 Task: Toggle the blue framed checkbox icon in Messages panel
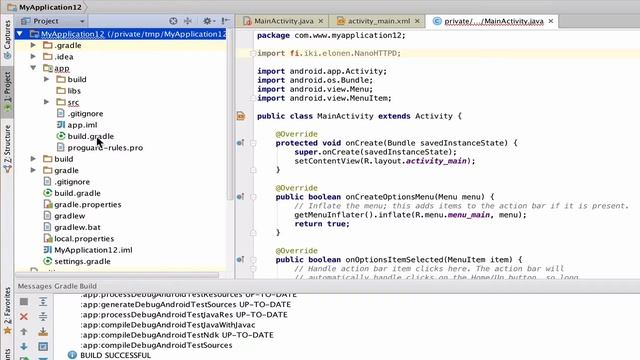(43, 346)
